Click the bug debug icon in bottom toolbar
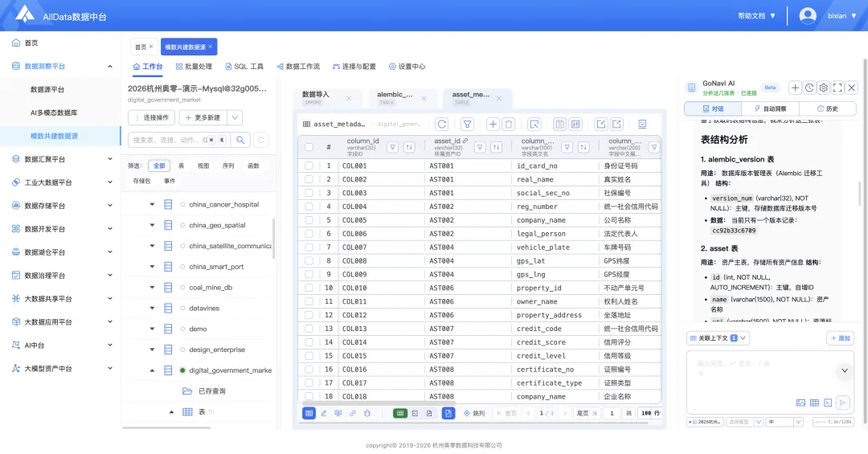868x454 pixels. pos(367,413)
